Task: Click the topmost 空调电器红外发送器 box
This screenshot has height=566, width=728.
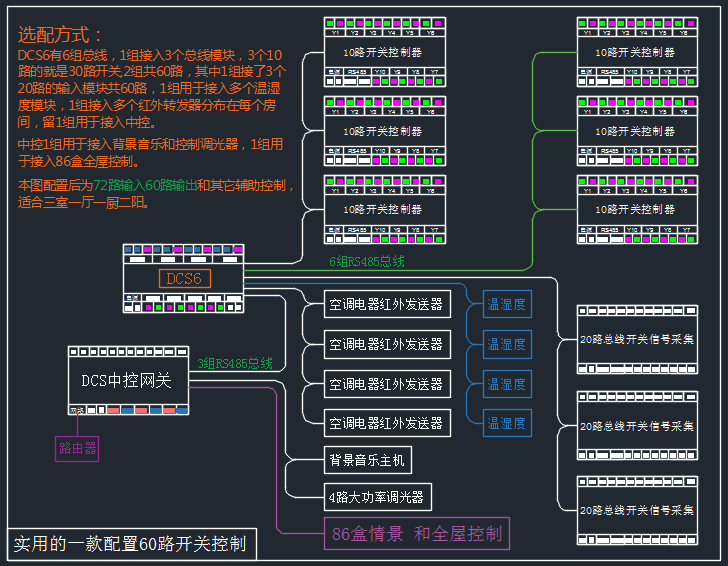Action: click(x=387, y=304)
